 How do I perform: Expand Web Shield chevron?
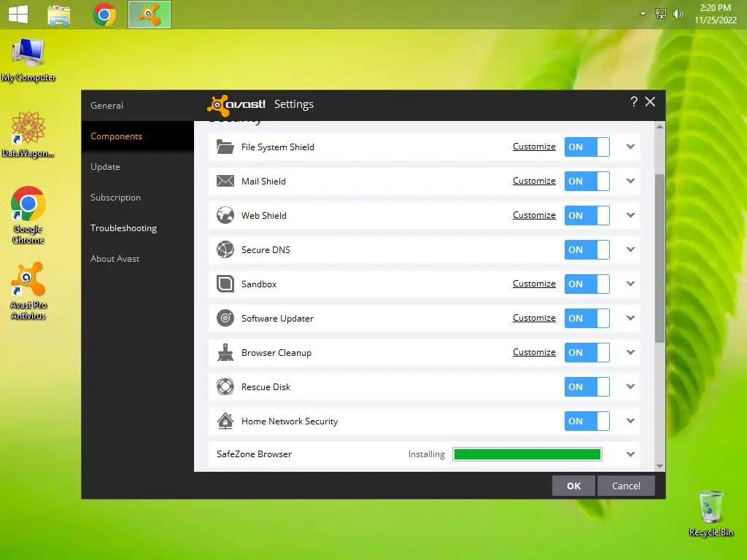[630, 215]
